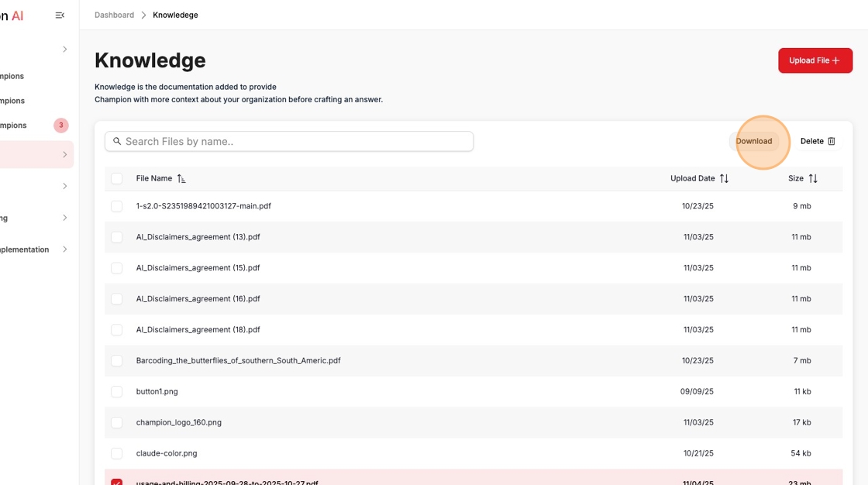The height and width of the screenshot is (485, 868).
Task: Click the Upload File button
Action: (815, 60)
